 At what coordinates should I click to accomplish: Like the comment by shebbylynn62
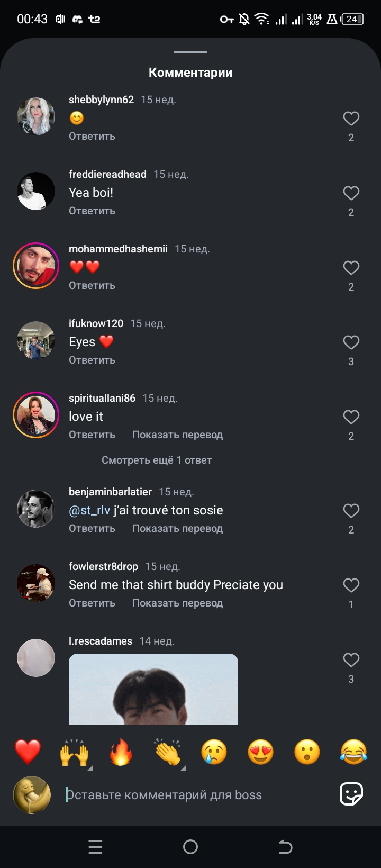(x=351, y=119)
